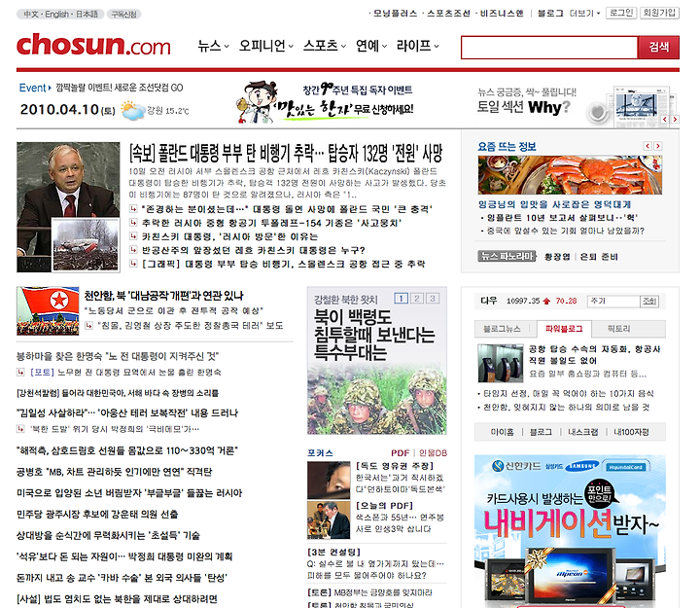Click arrow icon beside '정찰총국 테러' story
Image resolution: width=700 pixels, height=608 pixels.
pos(88,325)
